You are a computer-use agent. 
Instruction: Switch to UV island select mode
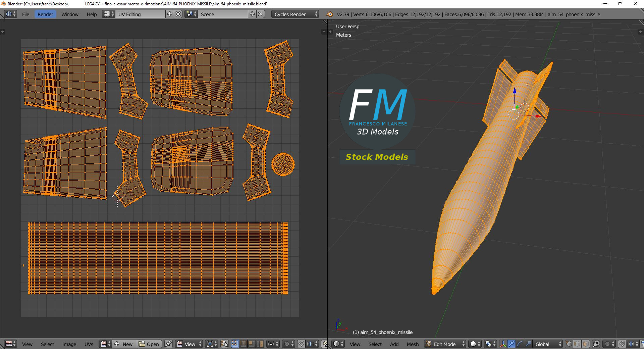click(260, 344)
